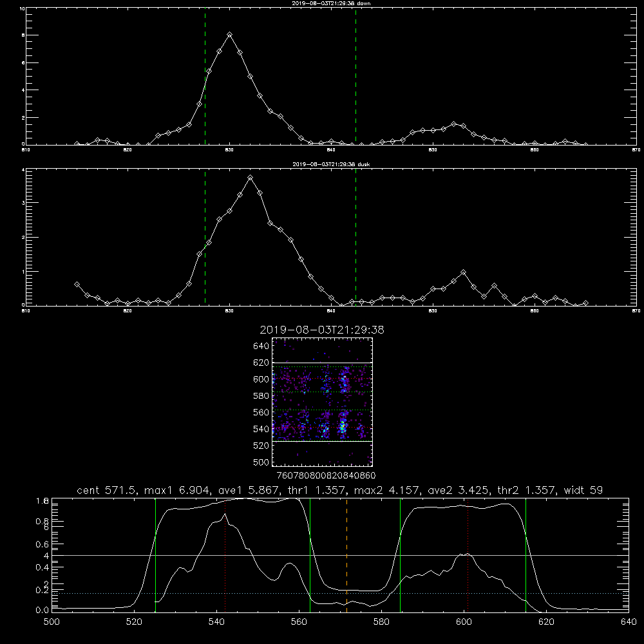Click the left green dashed line in dusk plot

[205, 237]
